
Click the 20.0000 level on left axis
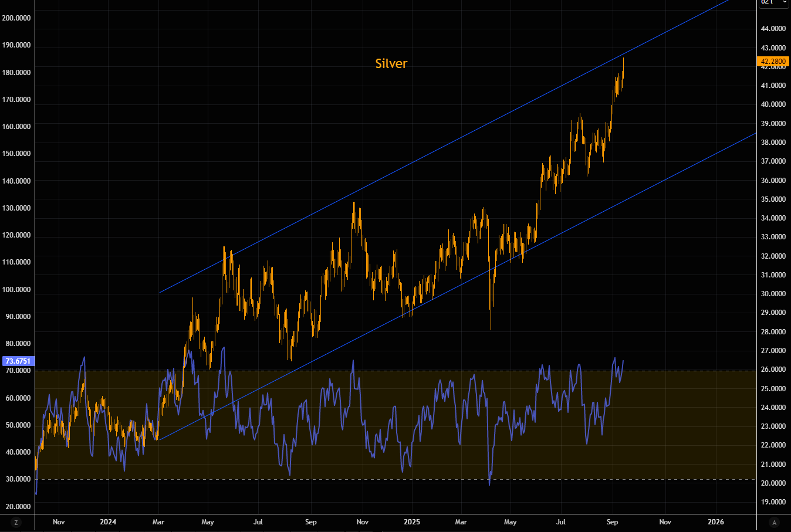coord(18,506)
